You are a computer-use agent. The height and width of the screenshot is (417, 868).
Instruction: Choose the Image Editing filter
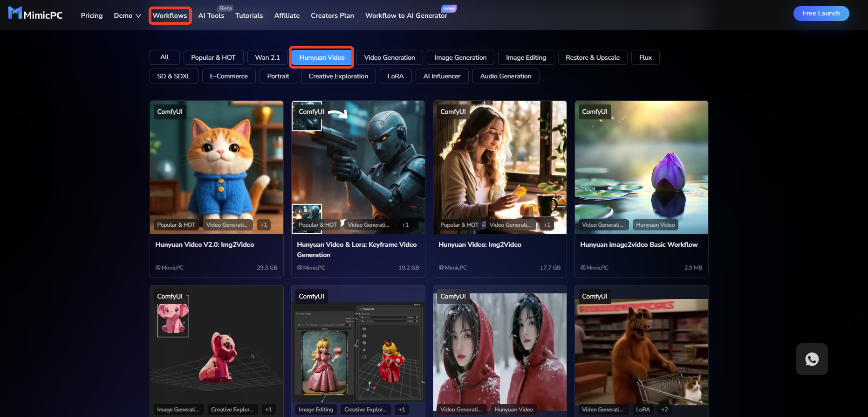(526, 57)
